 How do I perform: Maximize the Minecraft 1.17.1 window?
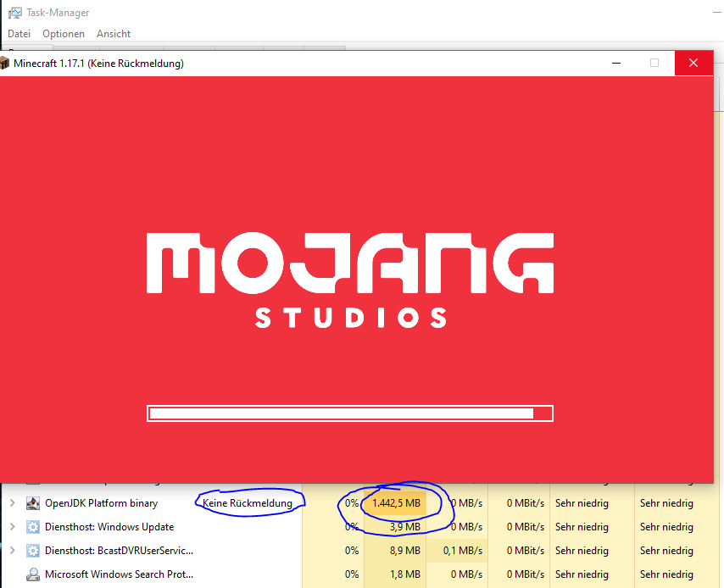tap(654, 64)
